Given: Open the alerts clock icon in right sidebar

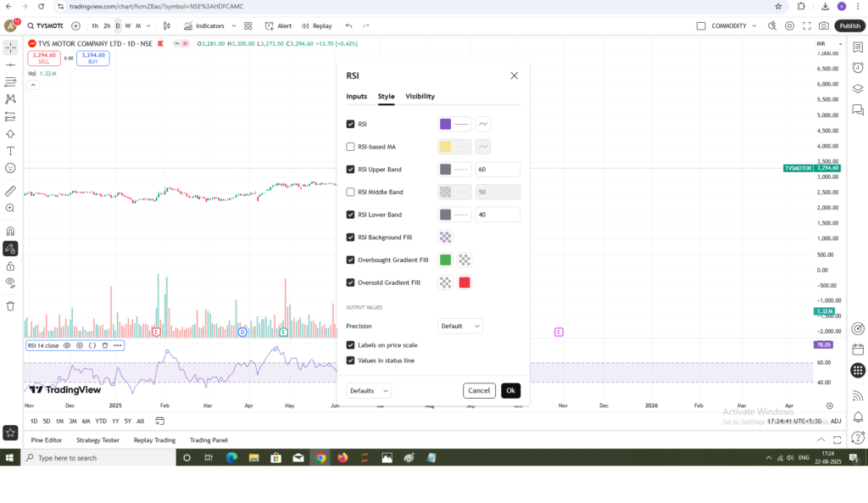Looking at the screenshot, I should (x=858, y=68).
